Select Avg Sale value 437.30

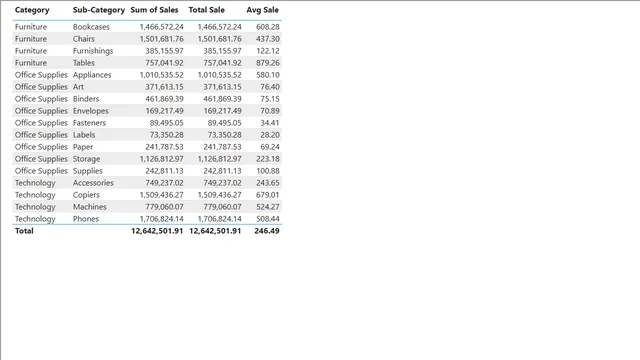click(268, 39)
